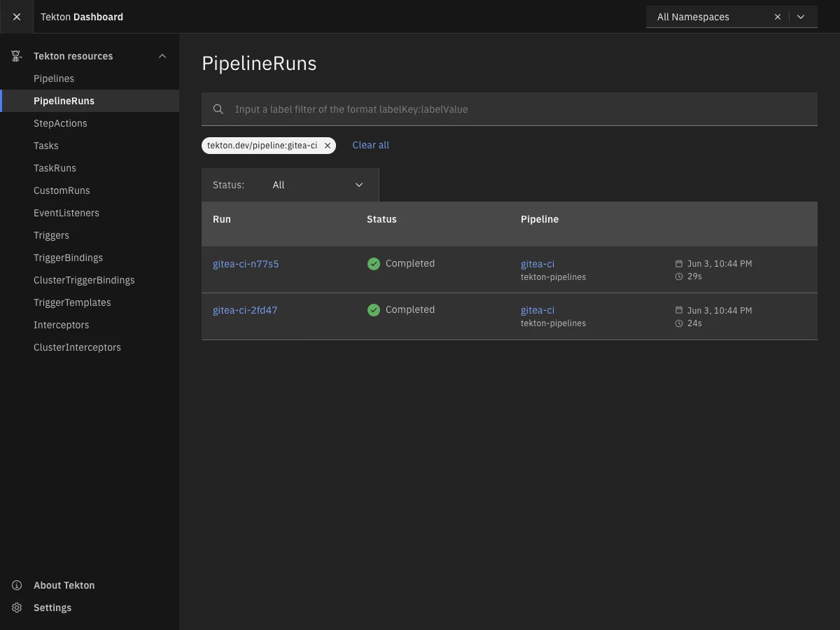
Task: Click the PipelineRuns page heading
Action: pos(259,64)
